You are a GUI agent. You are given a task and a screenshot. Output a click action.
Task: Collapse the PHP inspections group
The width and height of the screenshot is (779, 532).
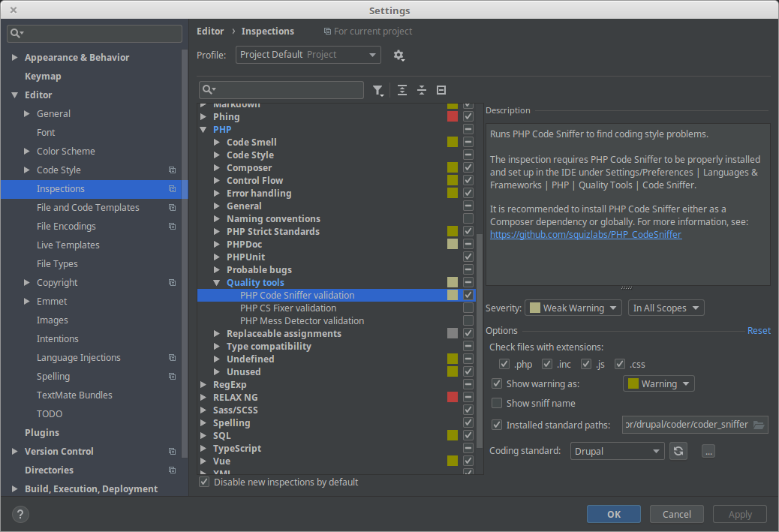203,129
